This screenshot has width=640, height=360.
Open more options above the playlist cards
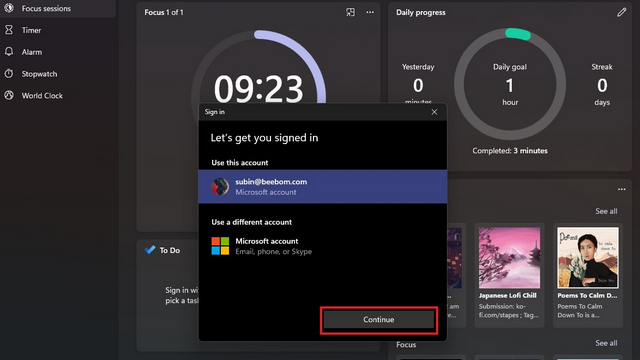622,189
